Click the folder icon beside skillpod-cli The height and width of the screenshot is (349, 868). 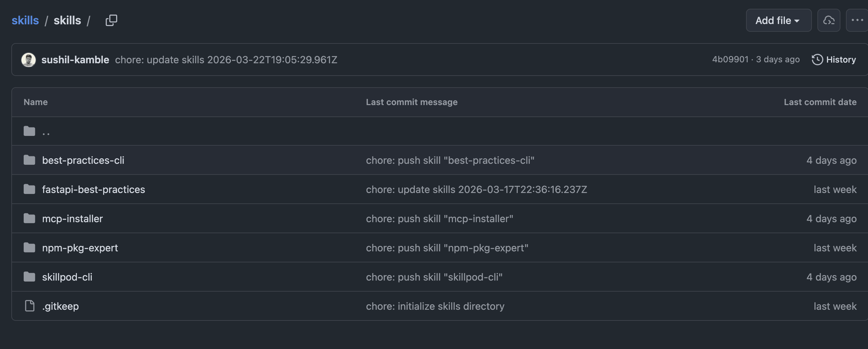coord(29,277)
